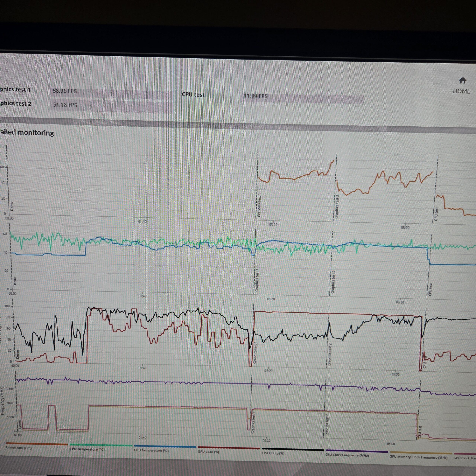476x476 pixels.
Task: Toggle GPU Temperature legend series
Action: pyautogui.click(x=151, y=450)
